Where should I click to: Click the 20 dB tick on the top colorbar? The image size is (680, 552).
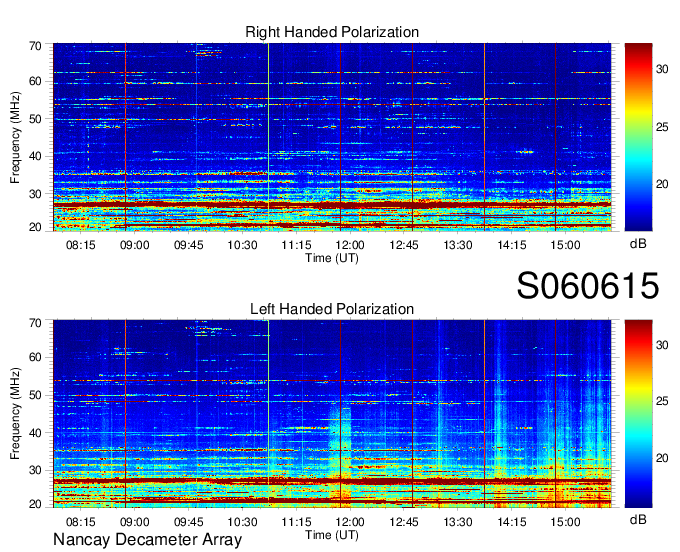coord(662,184)
